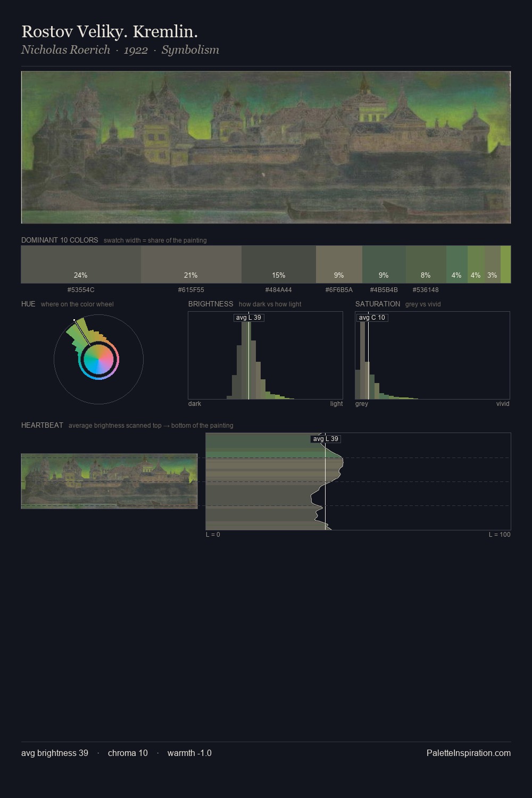Click the 'L = 100' axis label

(500, 535)
